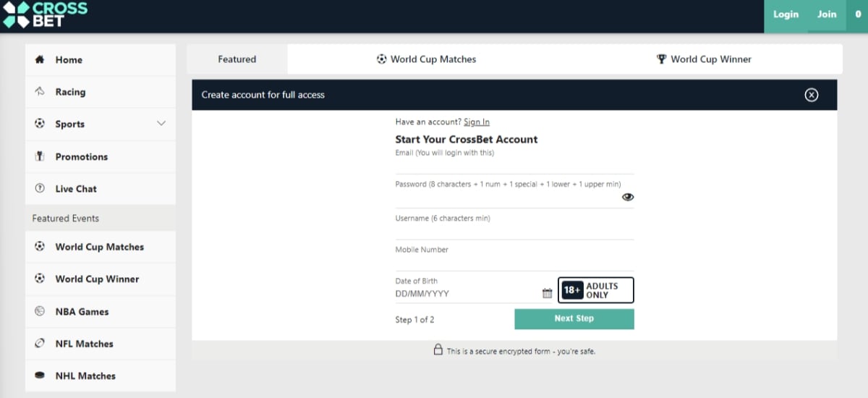
Task: Select the Featured tab
Action: (x=237, y=59)
